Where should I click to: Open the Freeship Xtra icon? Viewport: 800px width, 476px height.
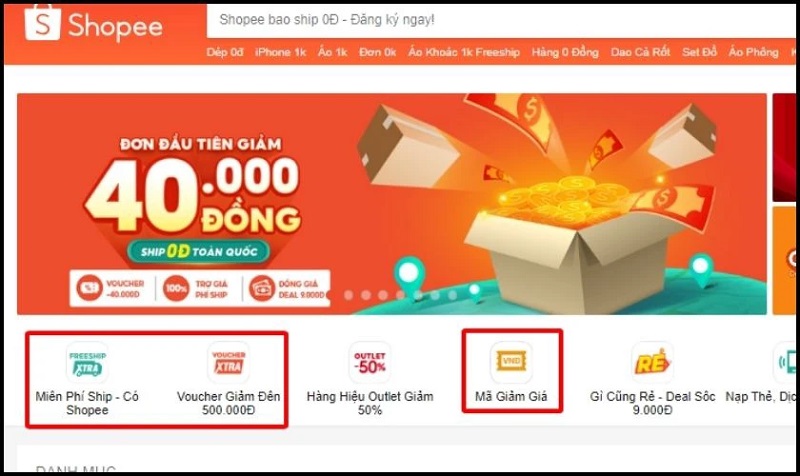(x=87, y=363)
